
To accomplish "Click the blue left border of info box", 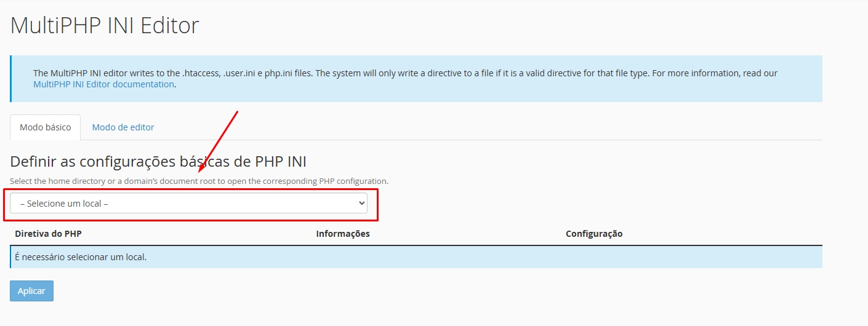I will pyautogui.click(x=10, y=79).
